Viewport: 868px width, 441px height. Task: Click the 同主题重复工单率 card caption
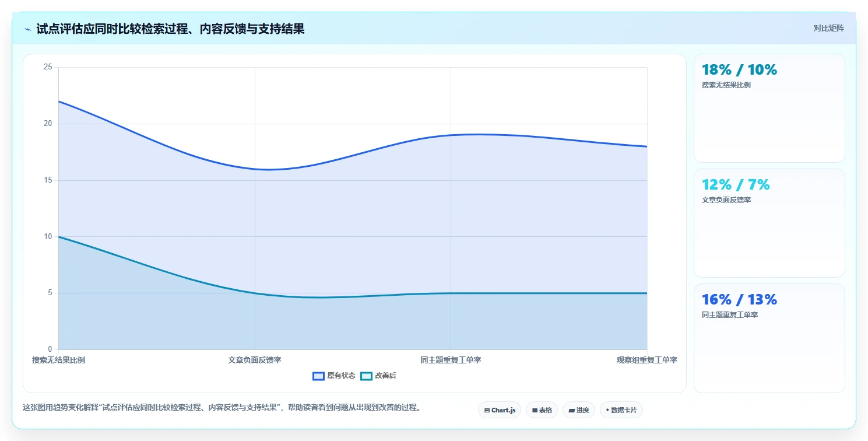730,315
